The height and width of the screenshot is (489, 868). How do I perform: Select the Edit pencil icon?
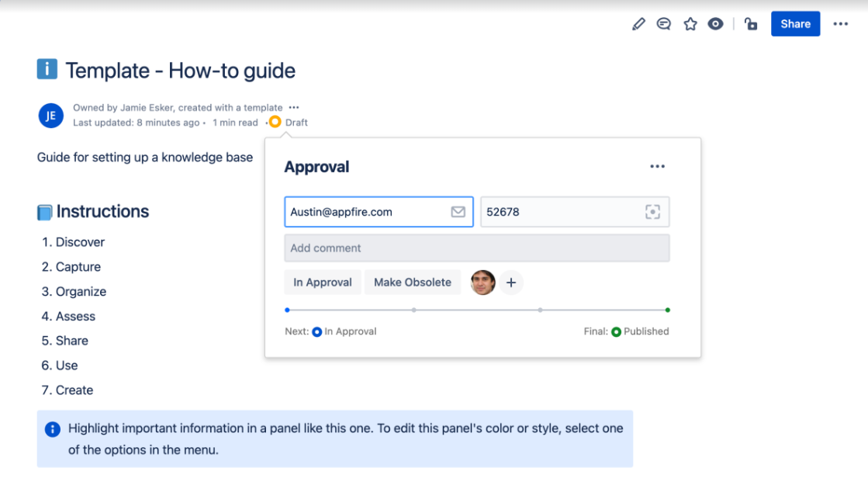[638, 23]
